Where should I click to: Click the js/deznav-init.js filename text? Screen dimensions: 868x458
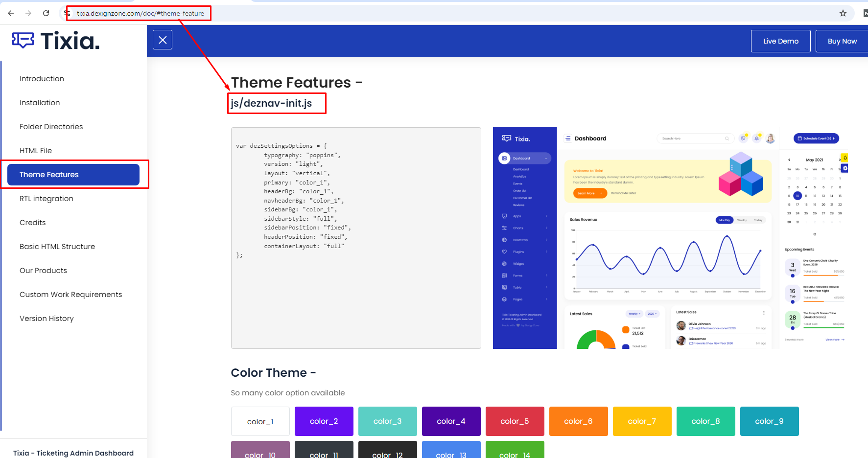tap(271, 103)
